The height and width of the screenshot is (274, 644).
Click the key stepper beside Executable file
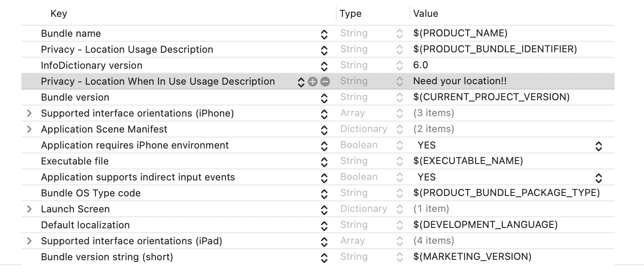(324, 161)
